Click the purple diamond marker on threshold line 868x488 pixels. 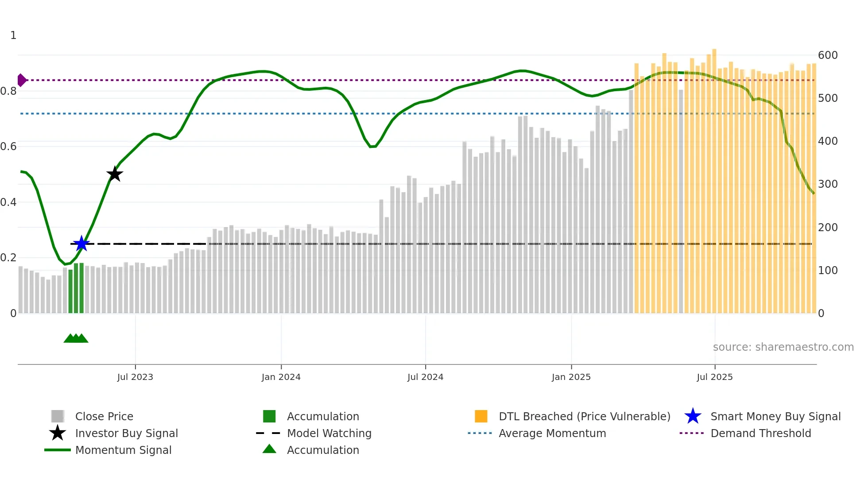click(x=21, y=80)
